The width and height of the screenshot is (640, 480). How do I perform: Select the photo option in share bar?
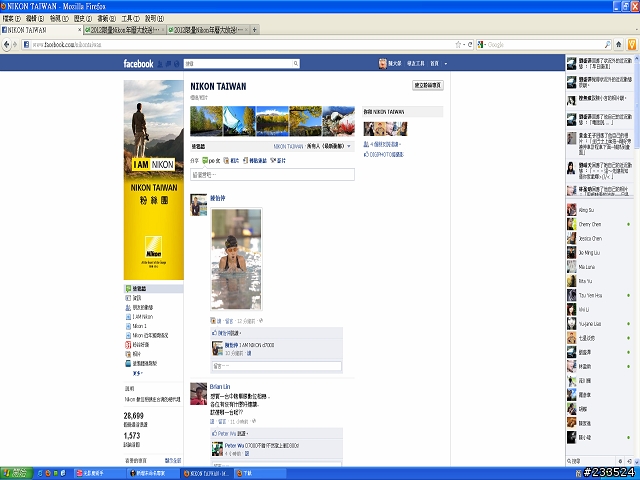(231, 161)
